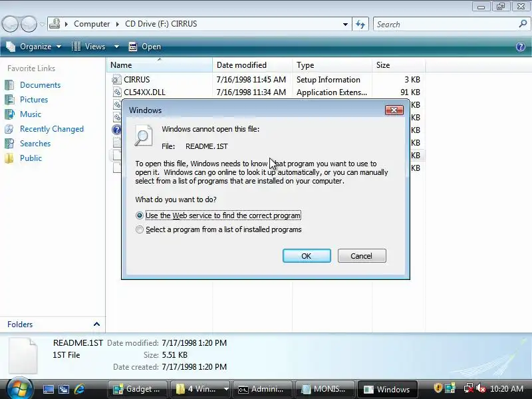
Task: Click the Public folder icon
Action: [9, 158]
